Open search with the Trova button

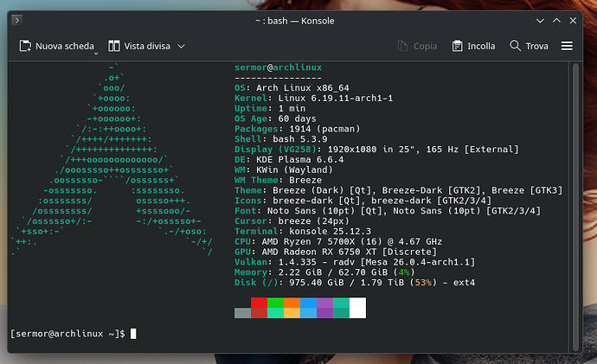(x=529, y=46)
